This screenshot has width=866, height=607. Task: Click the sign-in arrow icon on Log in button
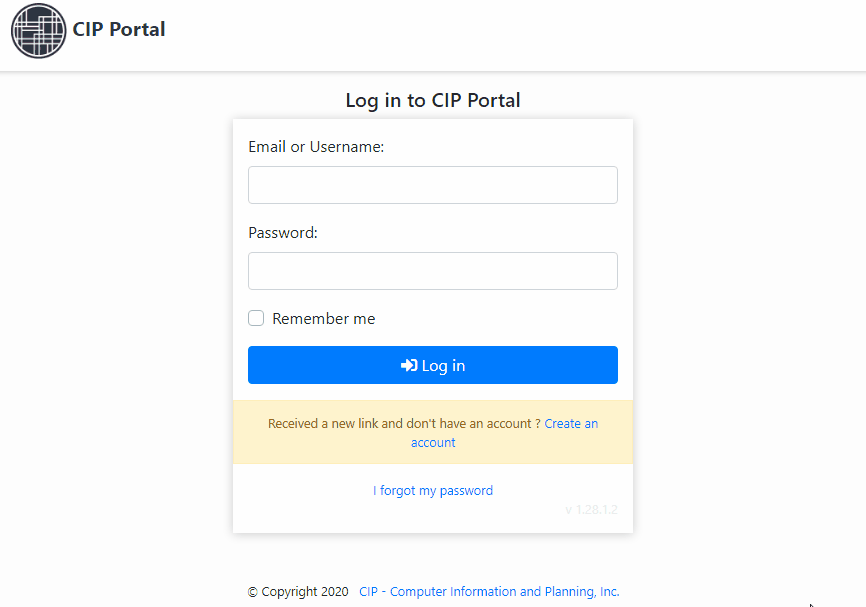tap(409, 365)
